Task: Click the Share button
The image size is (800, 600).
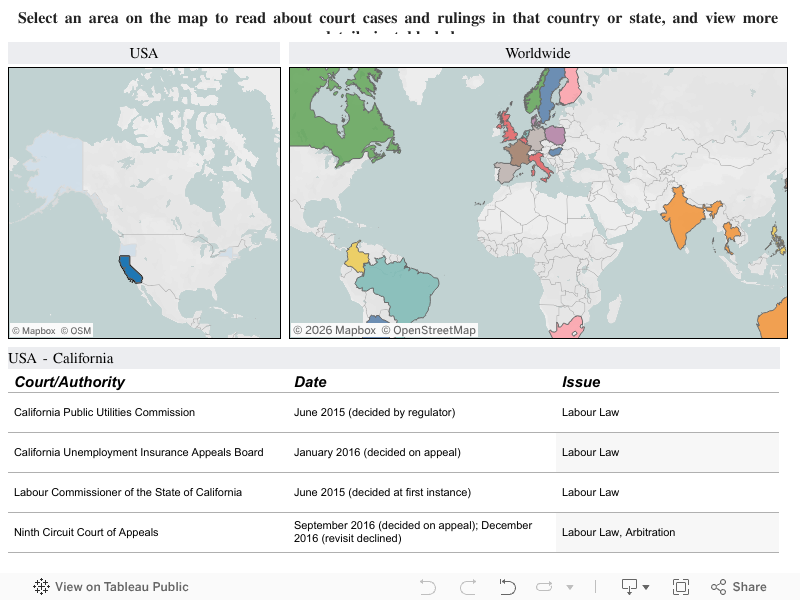Action: [739, 587]
